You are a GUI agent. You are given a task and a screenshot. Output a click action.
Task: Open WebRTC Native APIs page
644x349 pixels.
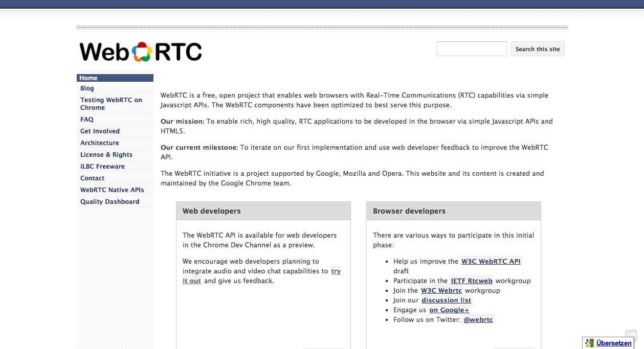pos(112,190)
